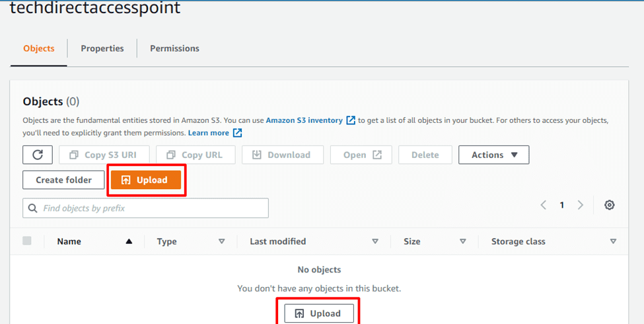The image size is (644, 324).
Task: Switch to the Objects tab
Action: click(38, 48)
